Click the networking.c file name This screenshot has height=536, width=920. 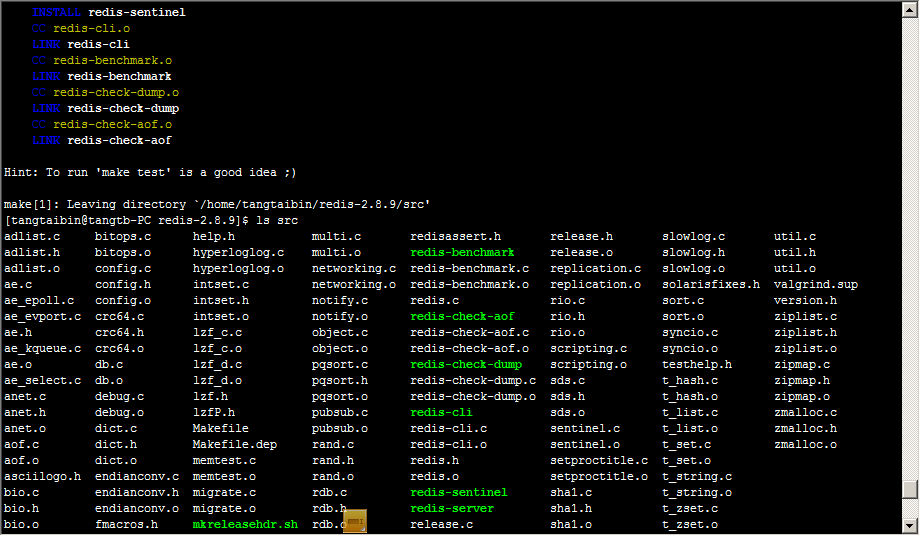point(354,268)
